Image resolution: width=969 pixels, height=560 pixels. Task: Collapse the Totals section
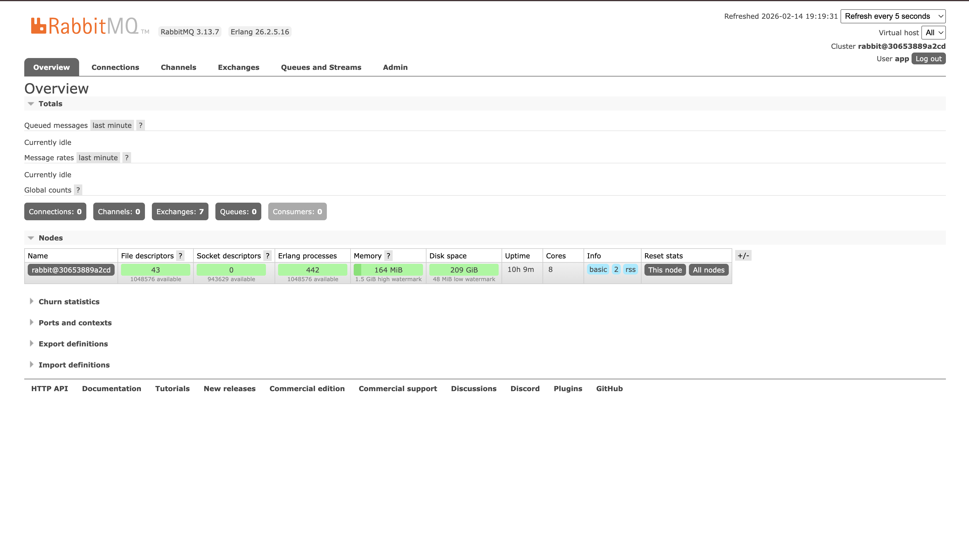[x=50, y=104]
